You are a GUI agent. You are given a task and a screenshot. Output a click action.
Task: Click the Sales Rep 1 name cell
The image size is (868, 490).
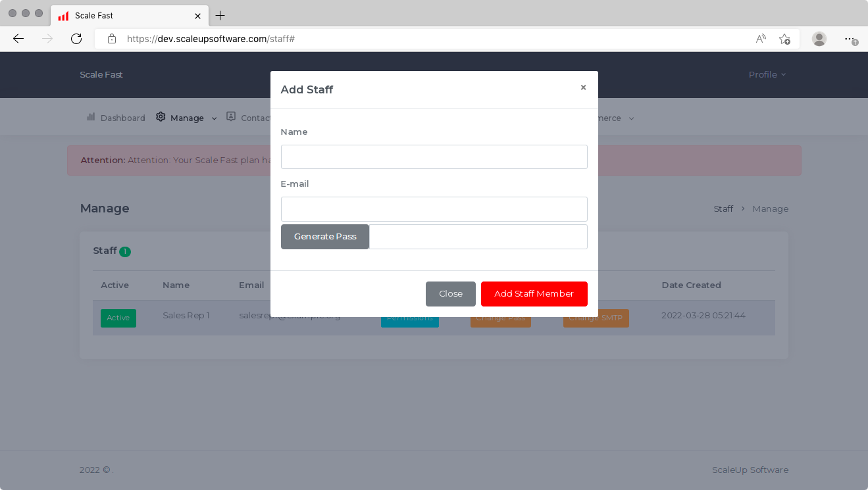click(186, 315)
